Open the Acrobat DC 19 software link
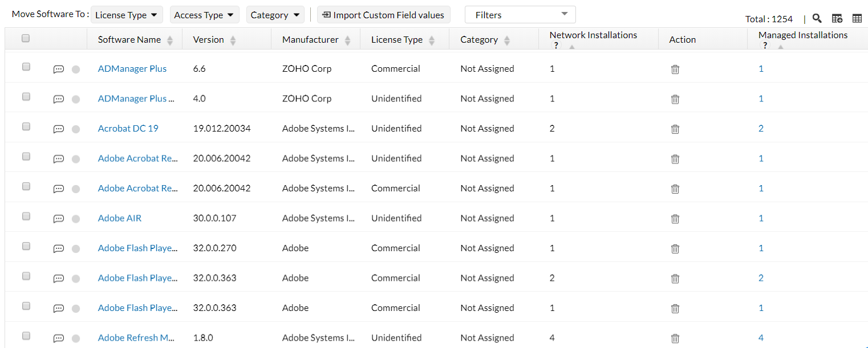The image size is (868, 348). (x=128, y=129)
